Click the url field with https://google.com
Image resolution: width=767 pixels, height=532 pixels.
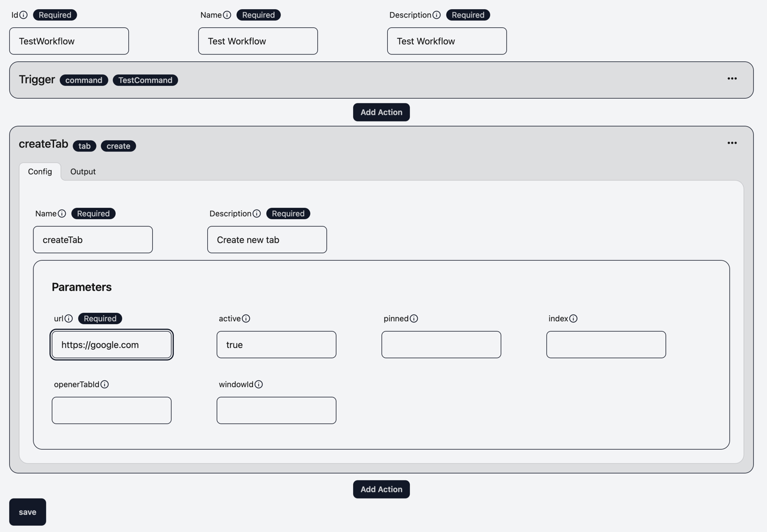(112, 345)
